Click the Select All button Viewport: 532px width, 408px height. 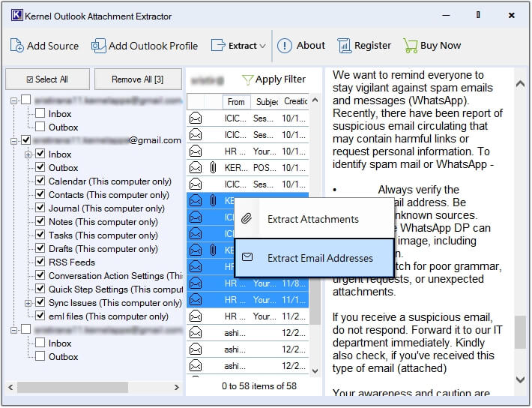[x=48, y=79]
